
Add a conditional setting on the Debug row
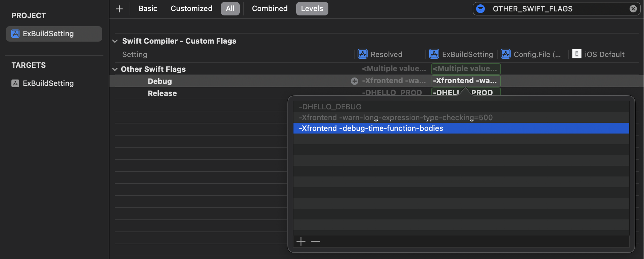point(355,81)
